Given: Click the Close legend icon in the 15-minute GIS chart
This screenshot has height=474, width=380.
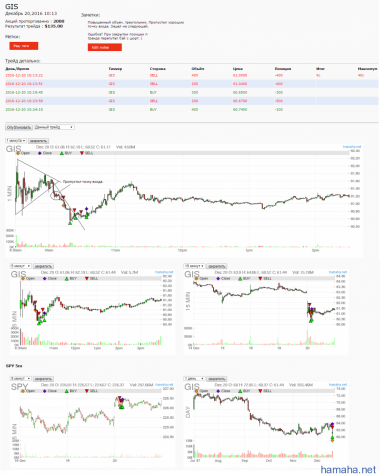Looking at the screenshot, I should [218, 278].
